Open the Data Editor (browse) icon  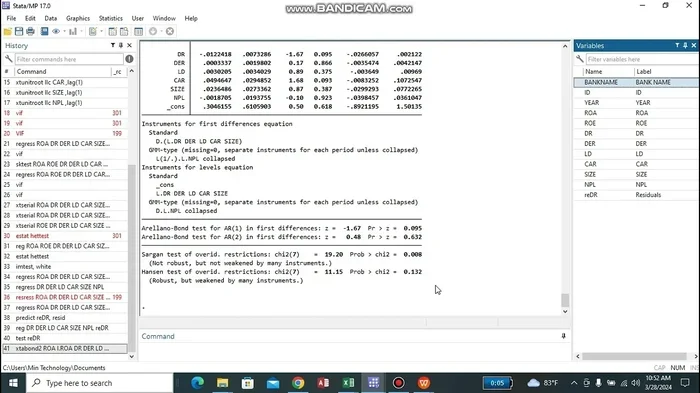124,31
